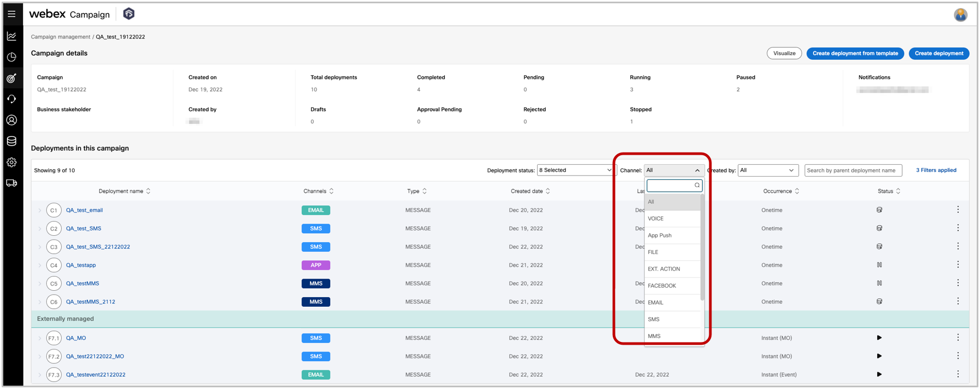The image size is (980, 390).
Task: Open the Deployment status dropdown
Action: point(576,170)
